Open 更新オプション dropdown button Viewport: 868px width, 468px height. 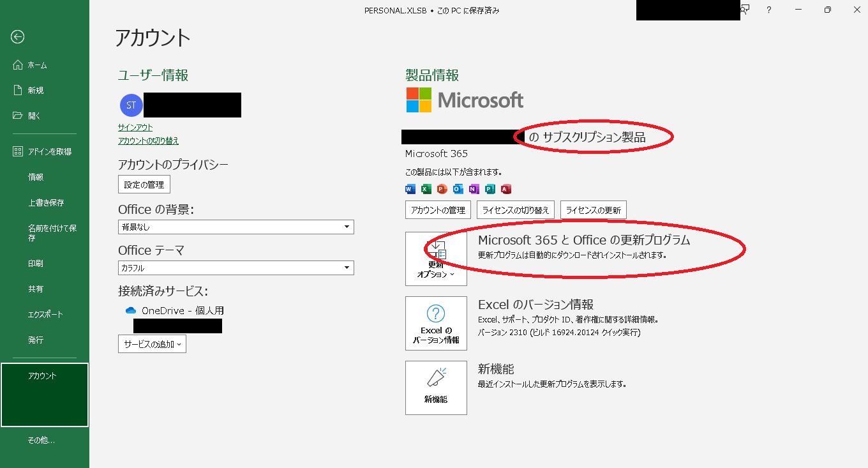point(436,259)
